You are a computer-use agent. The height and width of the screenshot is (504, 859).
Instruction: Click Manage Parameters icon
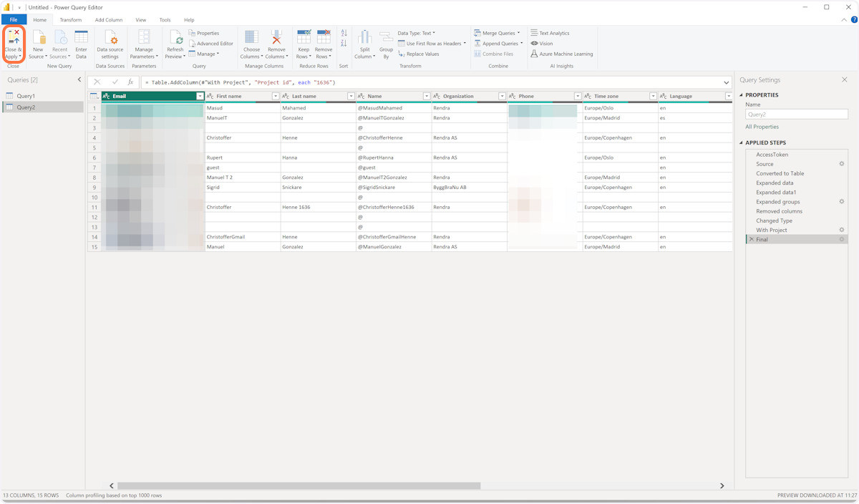[x=144, y=37]
